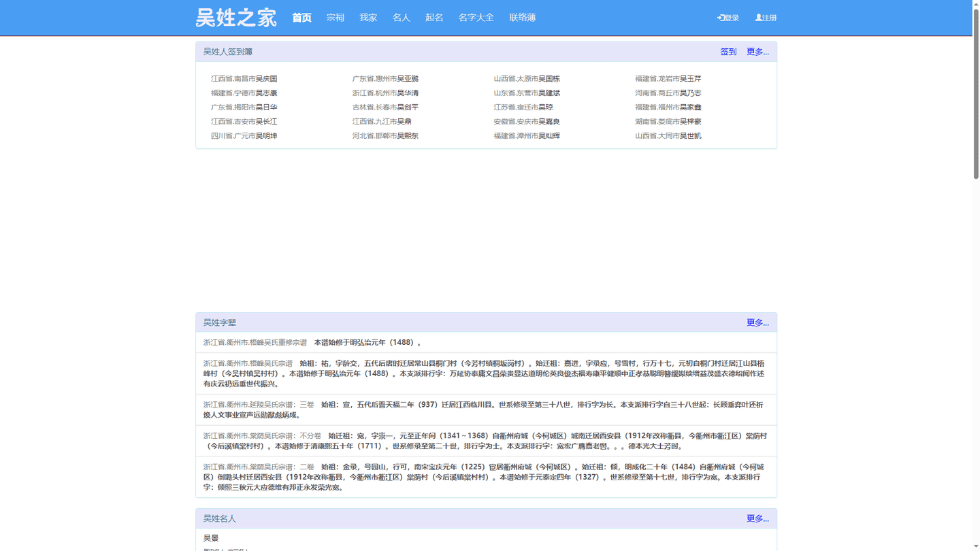The image size is (980, 551).
Task: Open the 吴姓字辈 panel heading
Action: point(220,322)
